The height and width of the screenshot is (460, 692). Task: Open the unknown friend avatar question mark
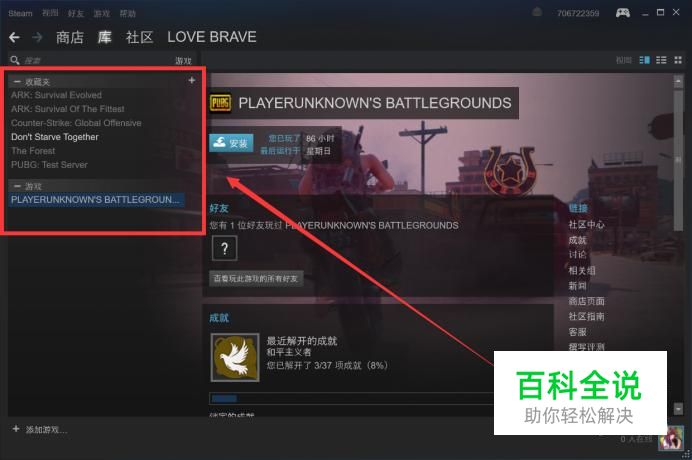click(x=225, y=248)
